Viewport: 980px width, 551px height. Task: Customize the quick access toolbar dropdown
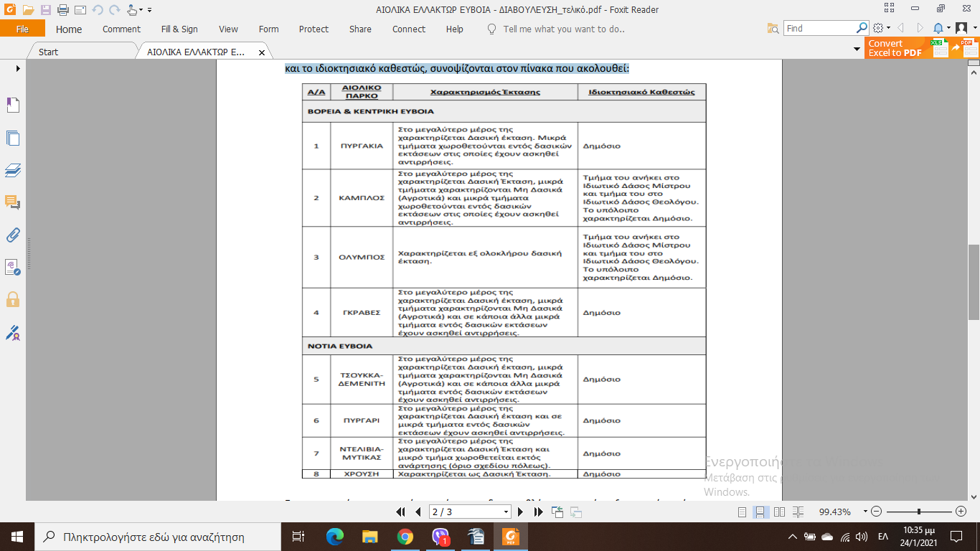click(x=149, y=11)
